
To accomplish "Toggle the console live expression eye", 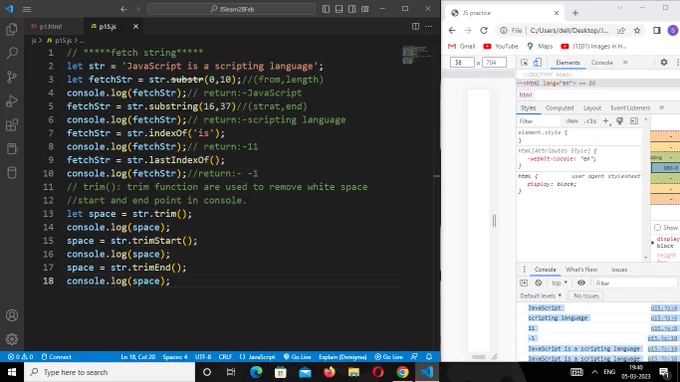I will pyautogui.click(x=581, y=283).
